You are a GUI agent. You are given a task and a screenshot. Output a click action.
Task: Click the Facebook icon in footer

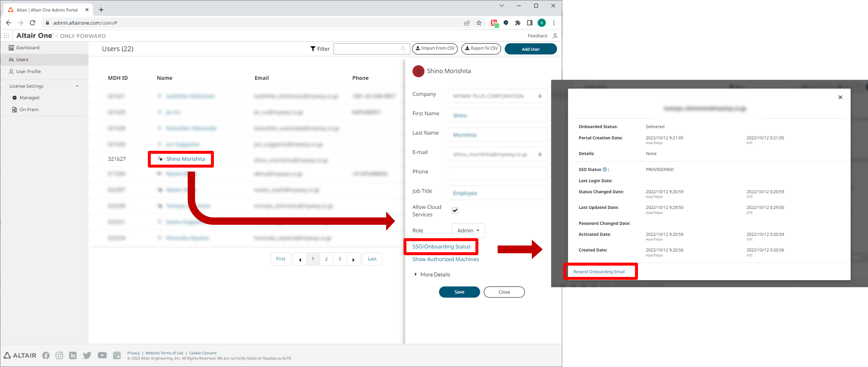click(46, 355)
